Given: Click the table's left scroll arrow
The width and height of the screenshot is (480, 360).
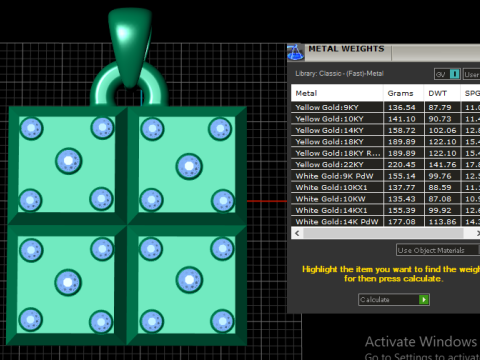Looking at the screenshot, I should [x=297, y=233].
